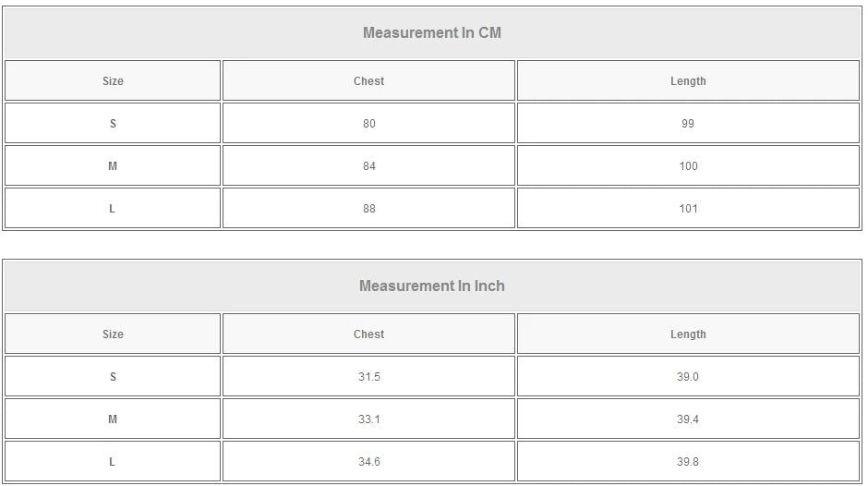
Task: Click the Size header in Inch table
Action: click(x=113, y=334)
